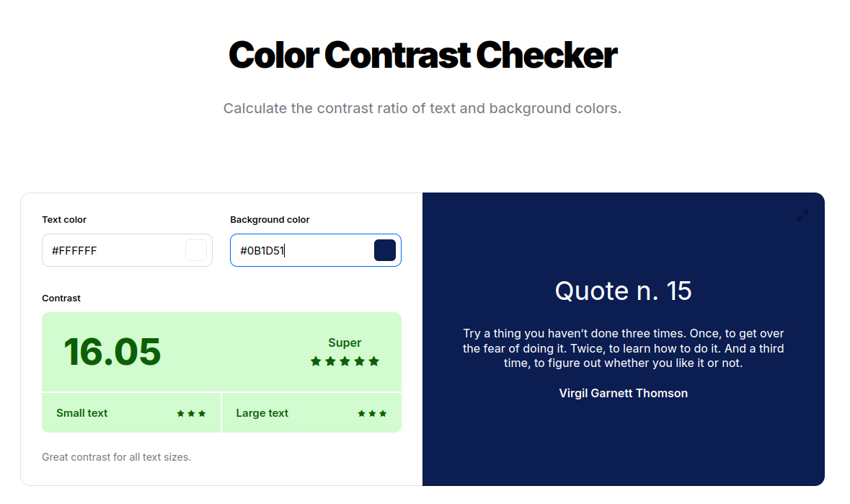Click the quote paragraph in the preview
The width and height of the screenshot is (850, 504).
point(623,348)
